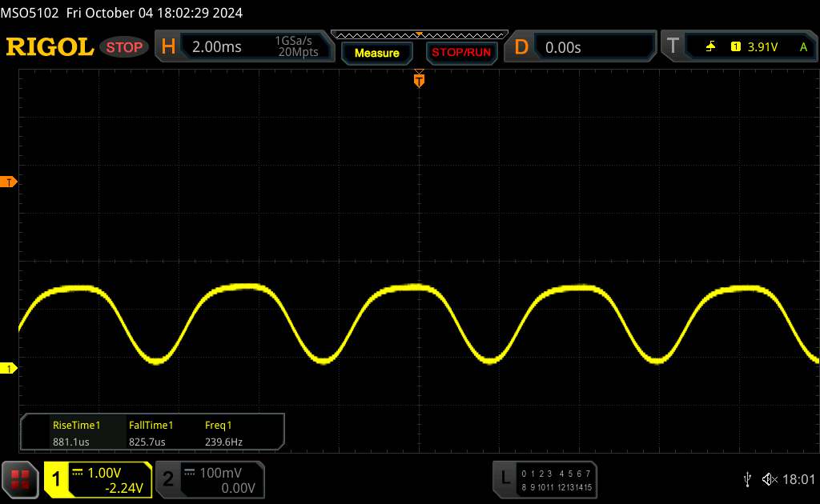Open the 0.00s horizontal delay setting
The height and width of the screenshot is (504, 820).
pos(563,47)
